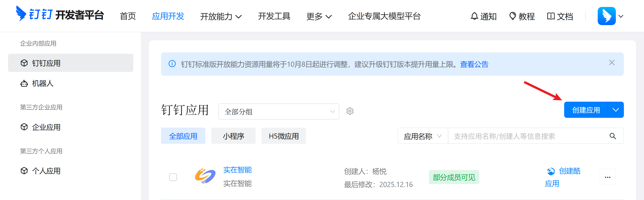Expand the 开放能力 navigation menu
The image size is (644, 200).
(221, 17)
